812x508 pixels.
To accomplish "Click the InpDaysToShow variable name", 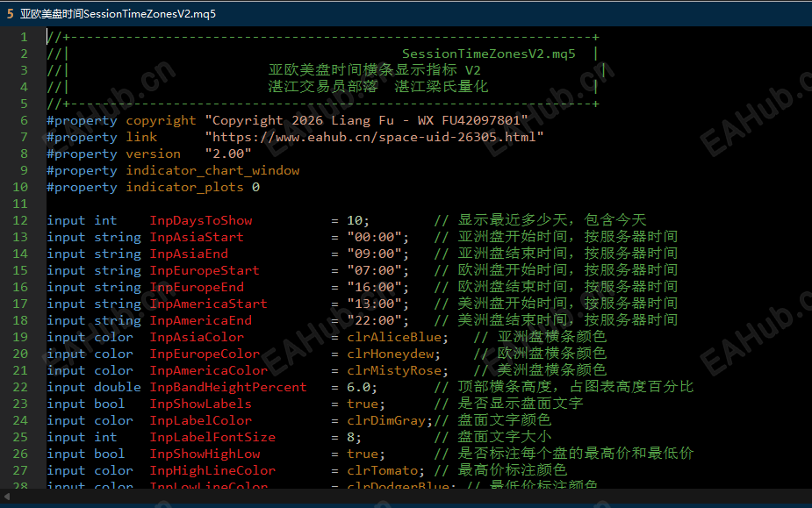I will coord(201,220).
